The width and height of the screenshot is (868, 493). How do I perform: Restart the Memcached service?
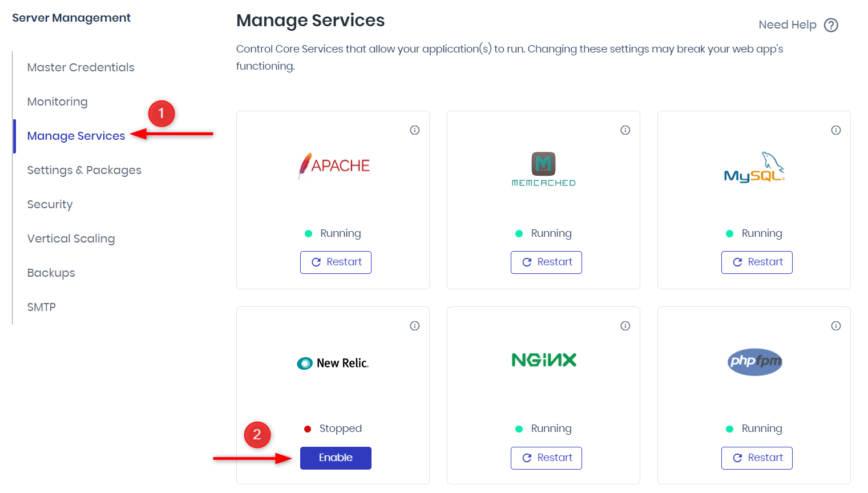546,262
